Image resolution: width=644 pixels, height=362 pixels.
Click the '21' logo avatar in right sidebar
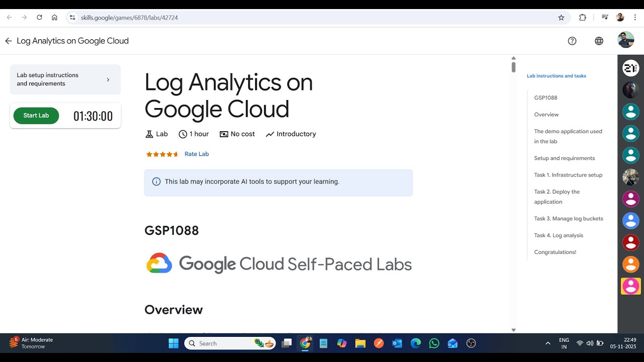631,68
